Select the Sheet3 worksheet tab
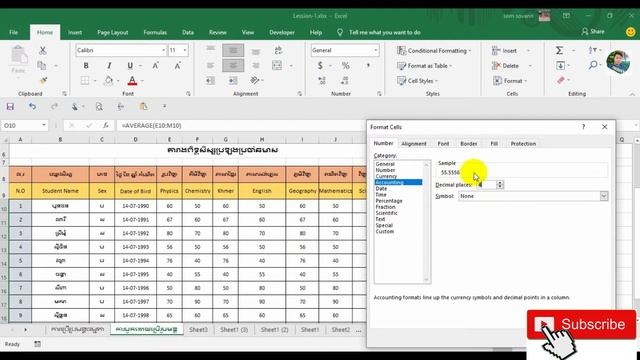Screen dimensions: 640x360 pyautogui.click(x=198, y=329)
